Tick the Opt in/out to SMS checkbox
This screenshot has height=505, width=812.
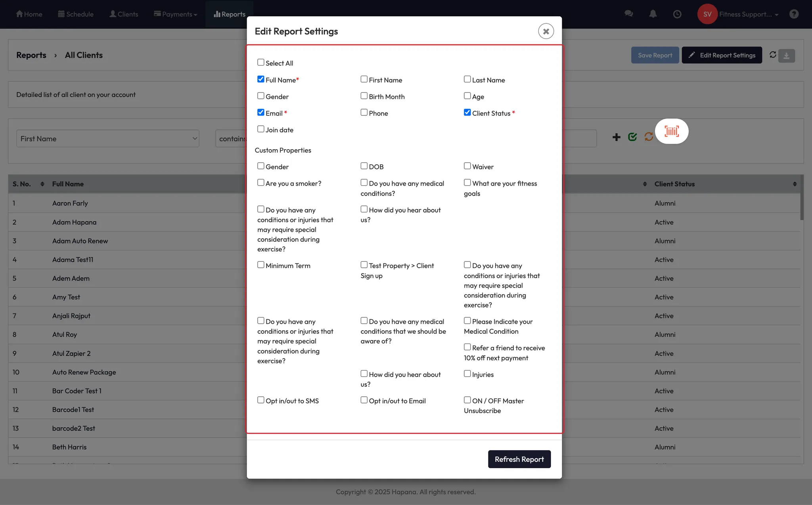tap(260, 400)
